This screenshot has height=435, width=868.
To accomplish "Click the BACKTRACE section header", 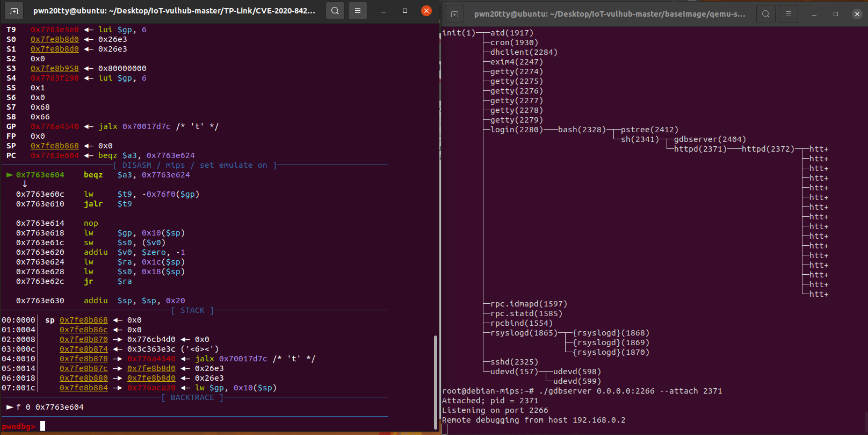I will [192, 397].
